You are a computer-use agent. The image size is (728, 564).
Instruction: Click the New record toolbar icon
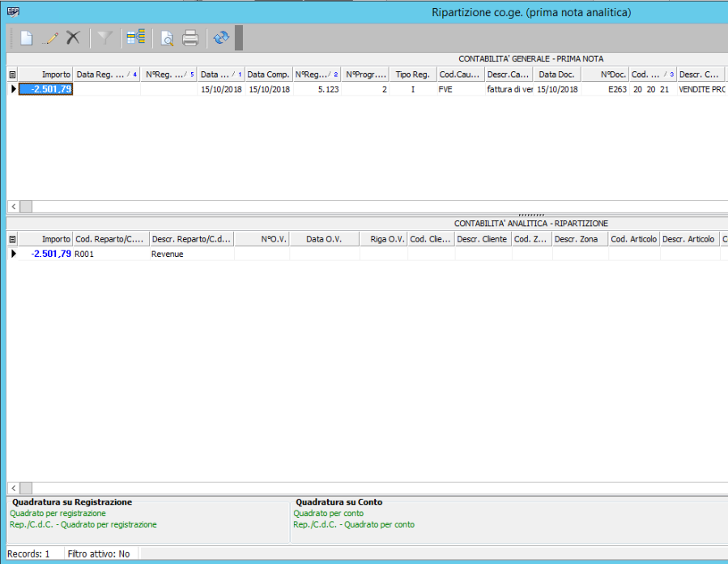pyautogui.click(x=27, y=38)
